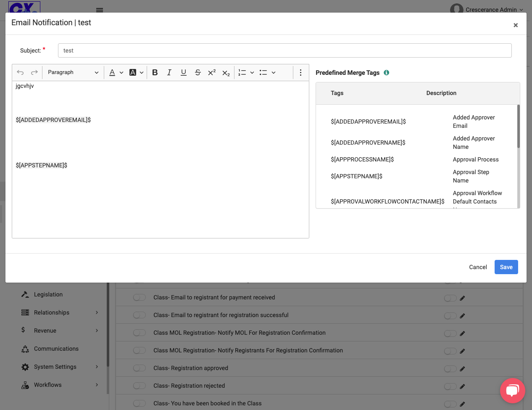Click the Description column header
532x410 pixels.
pyautogui.click(x=441, y=93)
